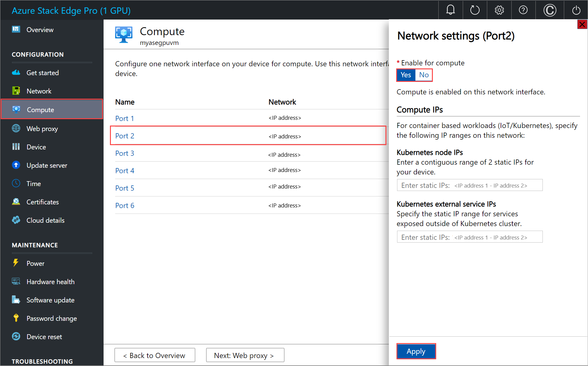
Task: Select Port 2 network interface row
Action: point(249,136)
